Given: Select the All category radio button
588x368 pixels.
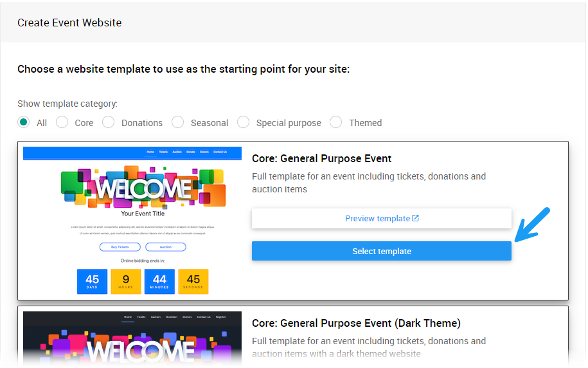Looking at the screenshot, I should pyautogui.click(x=24, y=122).
